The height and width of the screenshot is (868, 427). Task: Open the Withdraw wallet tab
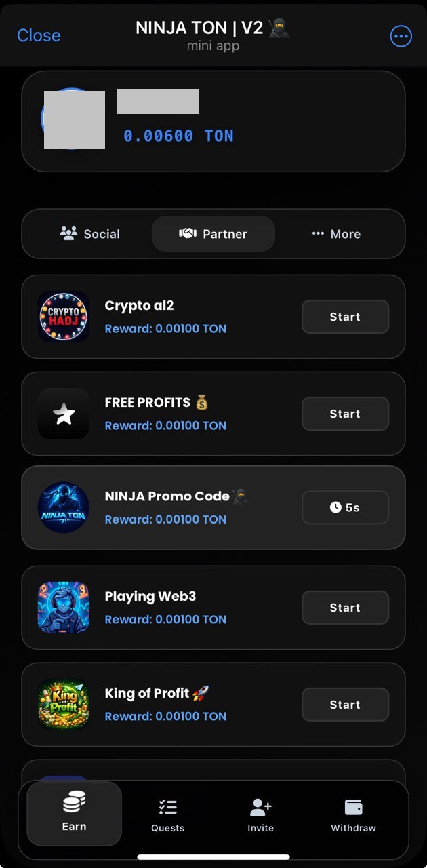[353, 815]
